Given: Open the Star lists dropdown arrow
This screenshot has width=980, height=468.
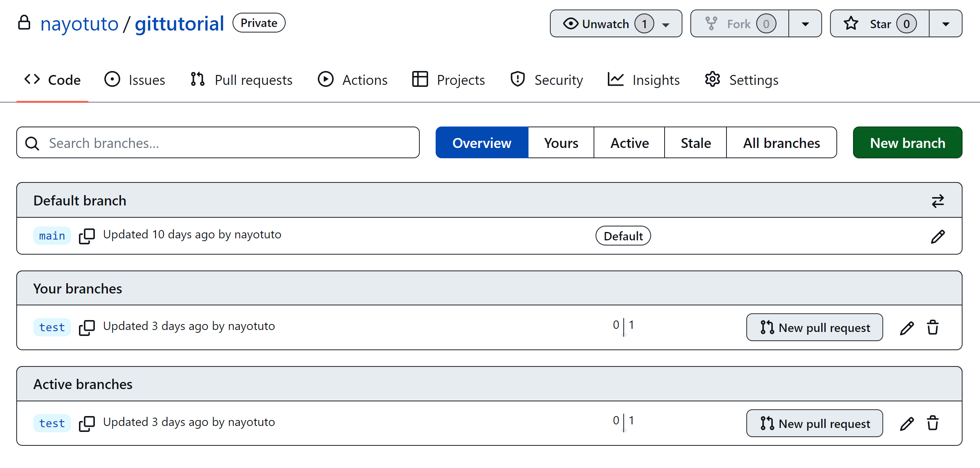Looking at the screenshot, I should [x=945, y=24].
